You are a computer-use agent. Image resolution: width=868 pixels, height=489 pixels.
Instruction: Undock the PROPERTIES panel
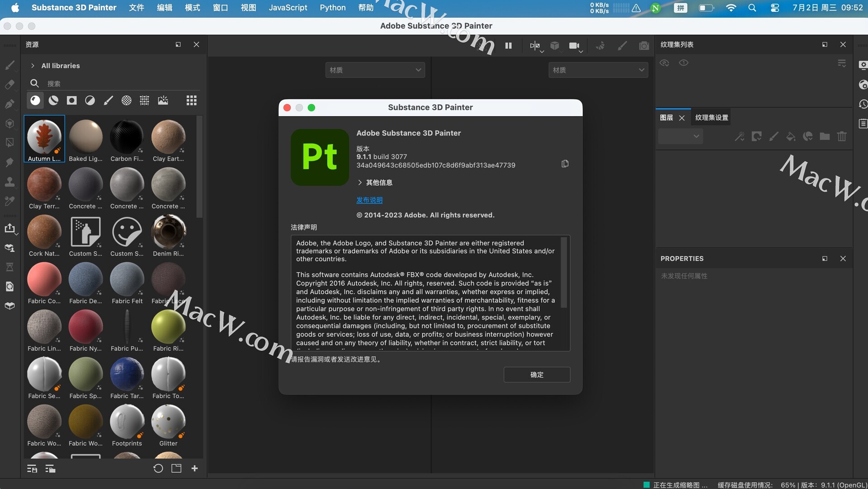825,259
